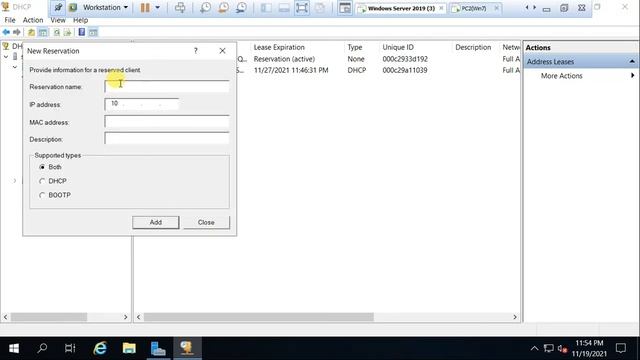Select the Both supported type
This screenshot has height=360, width=640.
(42, 167)
